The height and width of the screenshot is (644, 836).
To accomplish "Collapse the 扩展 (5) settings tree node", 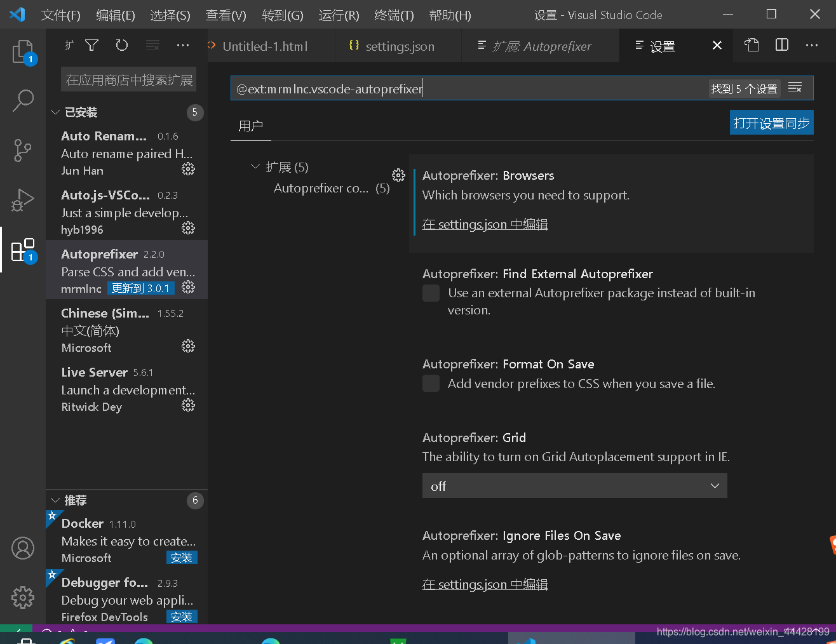I will tap(255, 166).
